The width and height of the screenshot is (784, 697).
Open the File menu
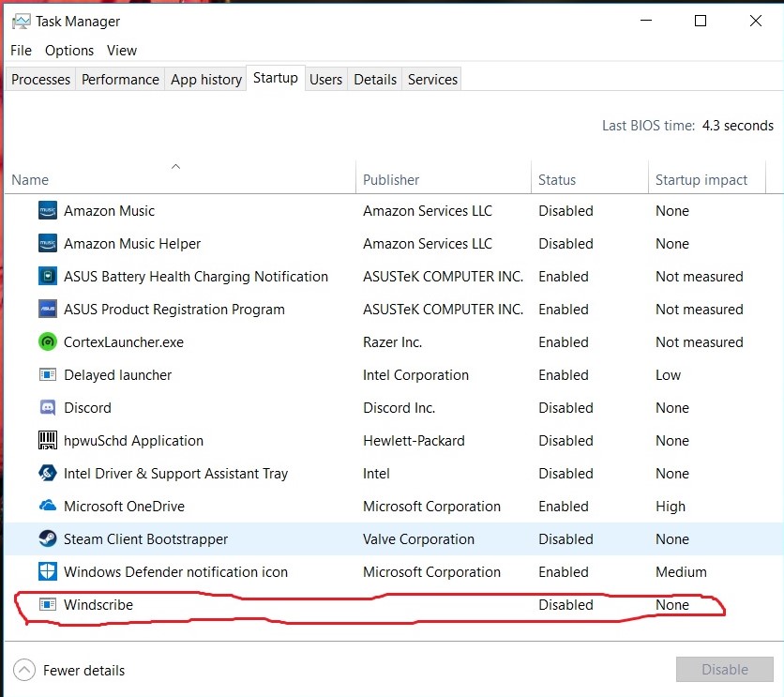(x=21, y=51)
